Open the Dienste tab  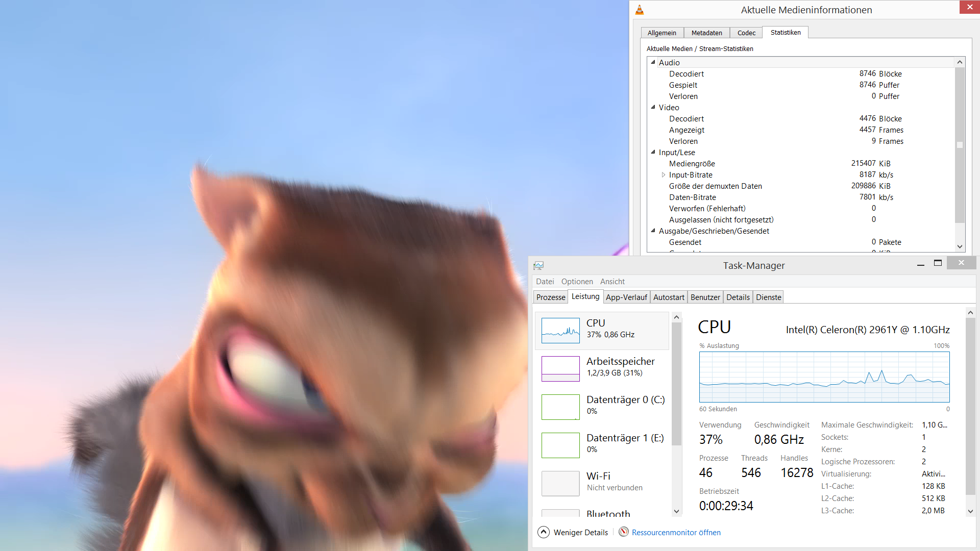[x=769, y=297]
